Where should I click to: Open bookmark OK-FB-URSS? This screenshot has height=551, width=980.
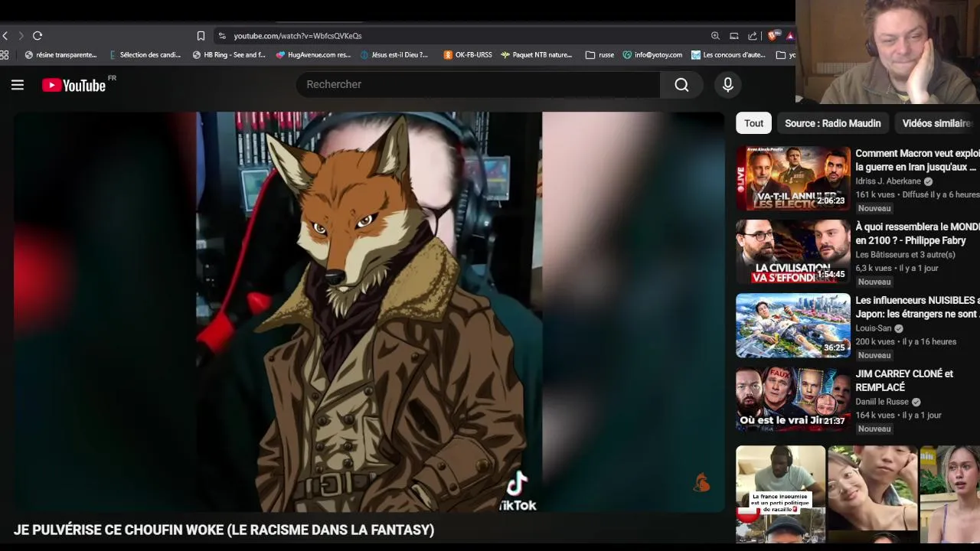coord(468,55)
